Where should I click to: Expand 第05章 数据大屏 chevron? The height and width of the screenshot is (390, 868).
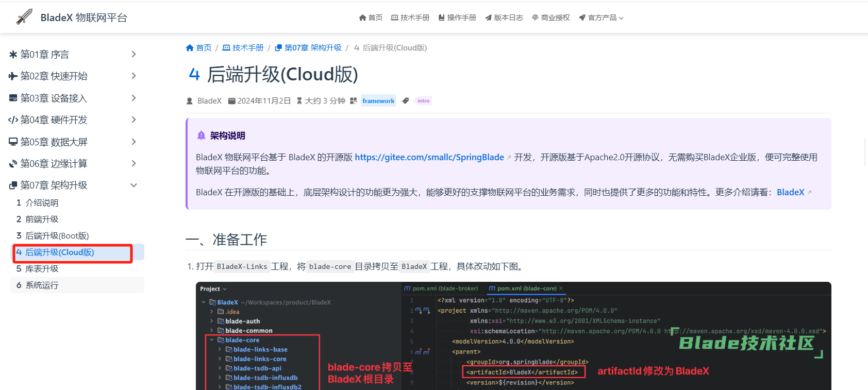tap(134, 142)
